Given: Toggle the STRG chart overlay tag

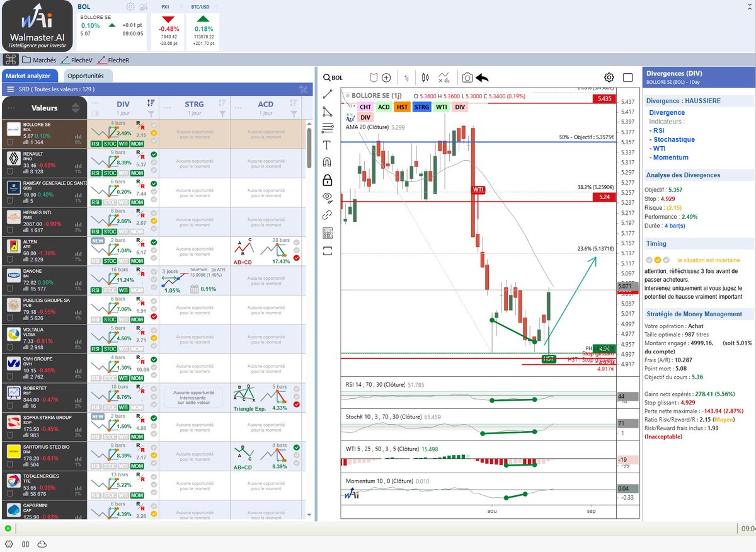Looking at the screenshot, I should (421, 107).
